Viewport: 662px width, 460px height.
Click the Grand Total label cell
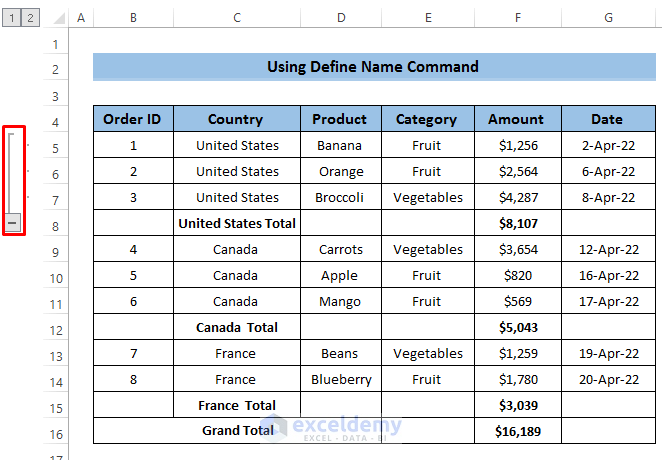click(236, 430)
